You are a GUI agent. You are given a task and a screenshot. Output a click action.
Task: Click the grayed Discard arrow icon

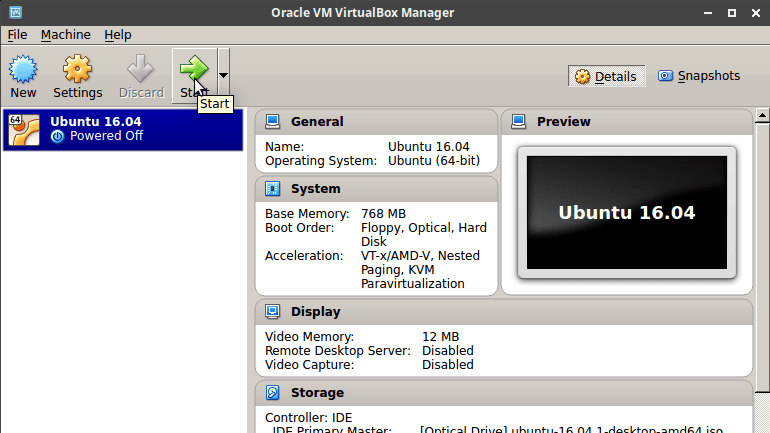click(140, 68)
